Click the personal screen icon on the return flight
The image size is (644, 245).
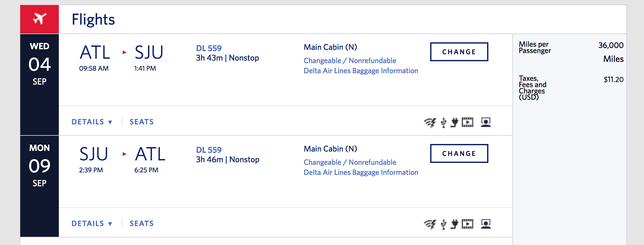coord(486,224)
